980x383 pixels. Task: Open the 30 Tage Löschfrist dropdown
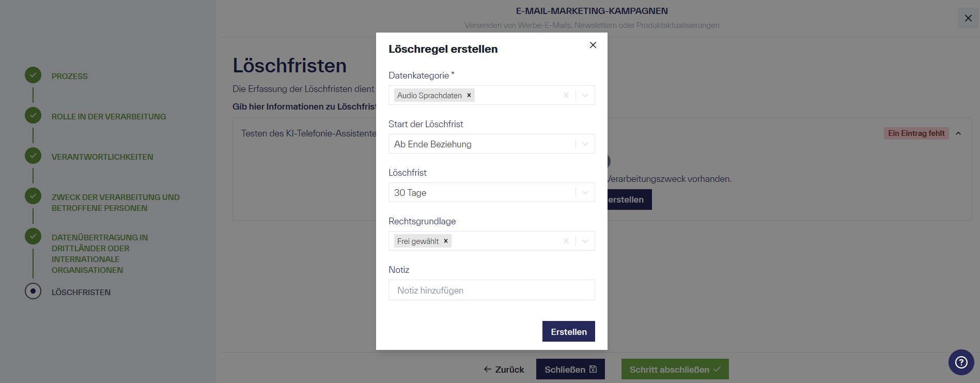point(584,192)
